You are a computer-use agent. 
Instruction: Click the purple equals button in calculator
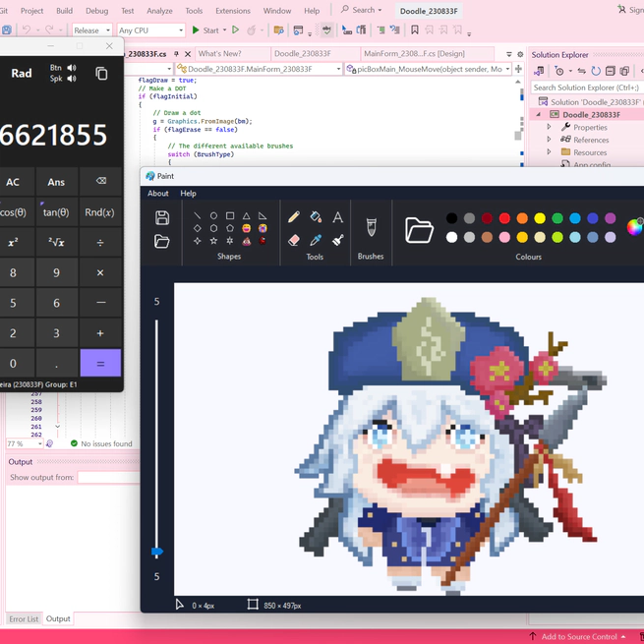(x=100, y=363)
